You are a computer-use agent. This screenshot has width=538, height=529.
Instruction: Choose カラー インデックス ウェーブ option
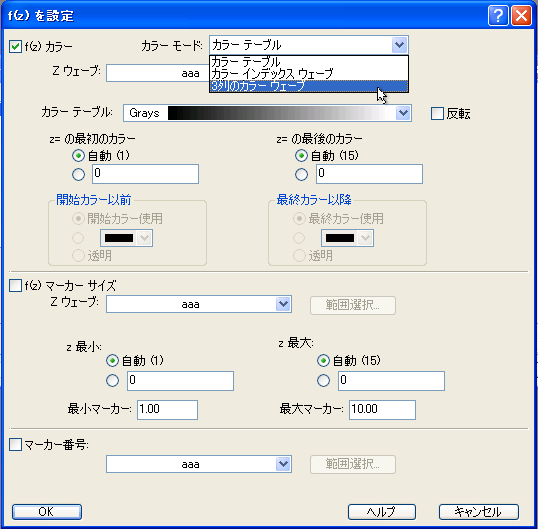pos(309,74)
